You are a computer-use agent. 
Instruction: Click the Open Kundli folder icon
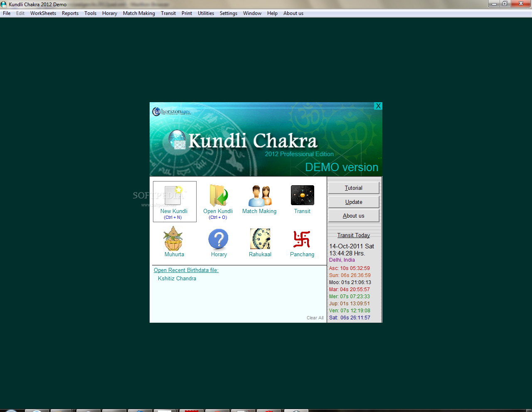coord(219,196)
